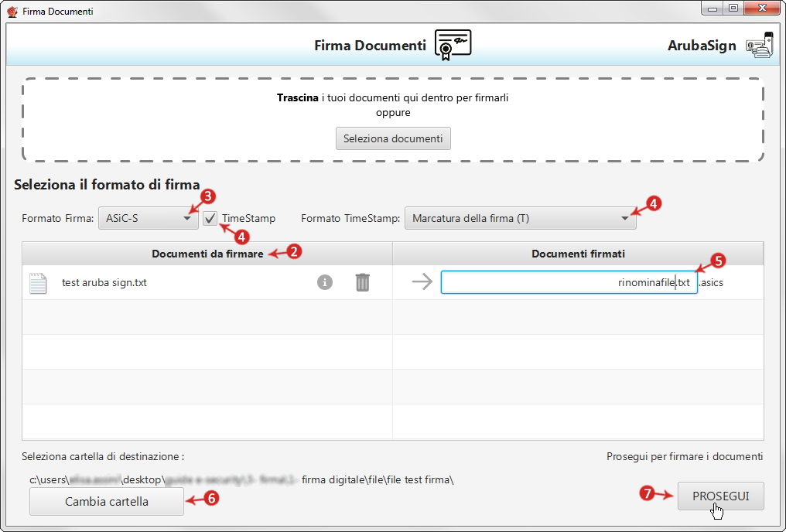Delete test aruba sign.txt with trash icon
This screenshot has height=532, width=786.
[x=362, y=282]
